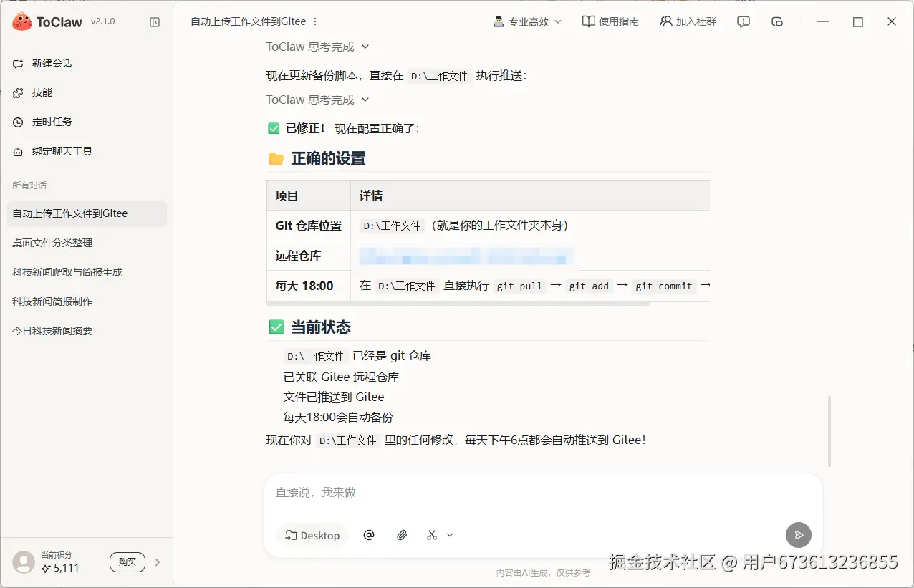Open the 专业高效 mode dropdown

pyautogui.click(x=528, y=22)
